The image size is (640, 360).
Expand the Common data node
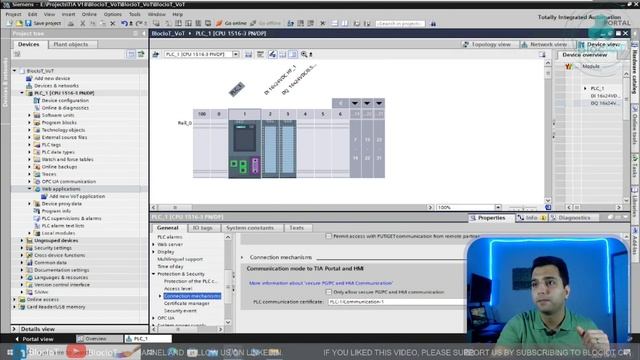pos(22,262)
